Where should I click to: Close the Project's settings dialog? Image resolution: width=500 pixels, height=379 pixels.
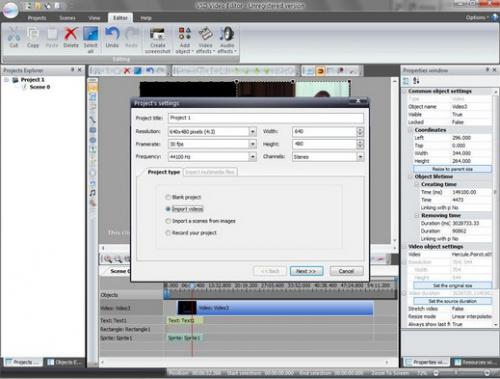(x=358, y=101)
